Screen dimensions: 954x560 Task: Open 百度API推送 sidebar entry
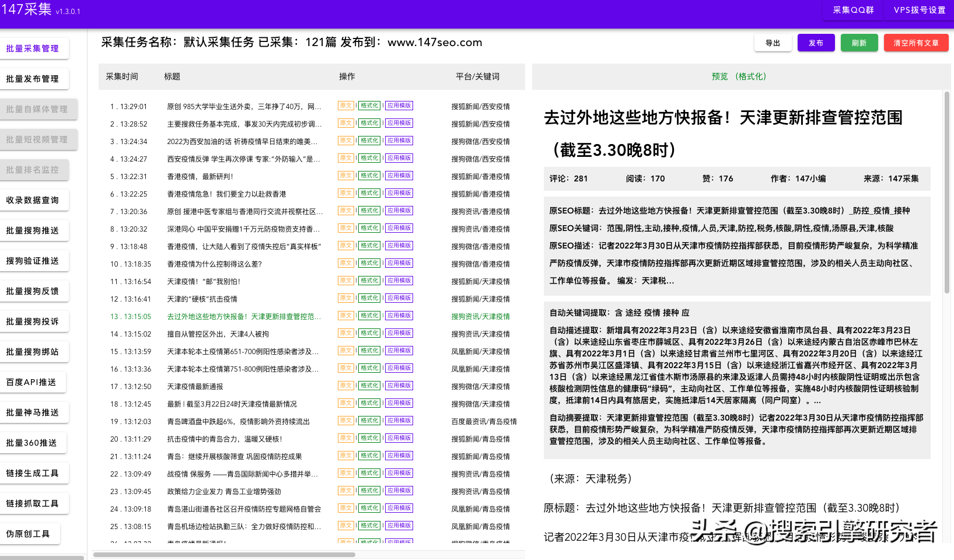(32, 382)
